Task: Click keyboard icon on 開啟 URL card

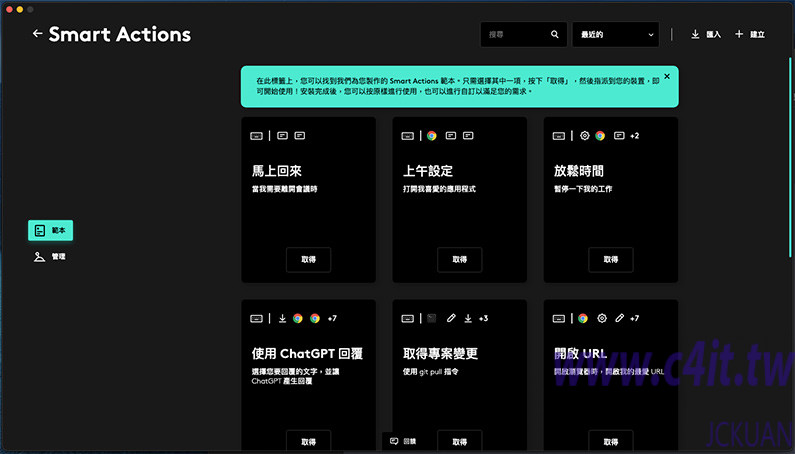Action: pos(559,319)
